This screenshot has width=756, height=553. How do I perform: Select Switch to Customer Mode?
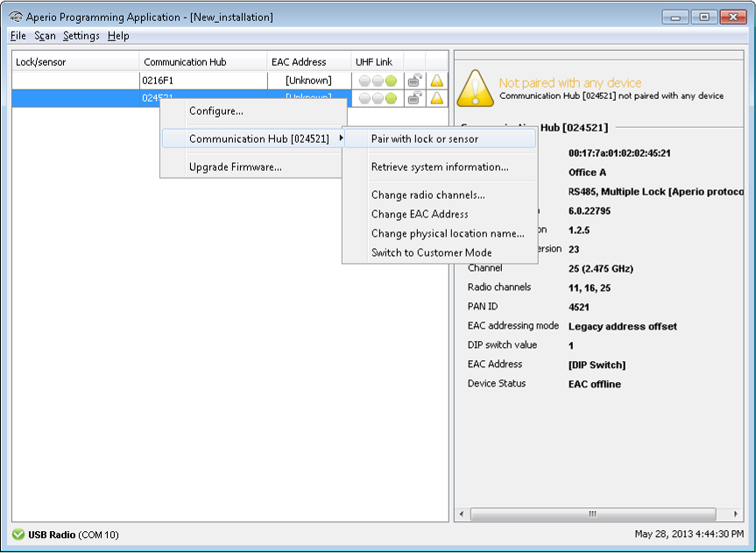440,253
